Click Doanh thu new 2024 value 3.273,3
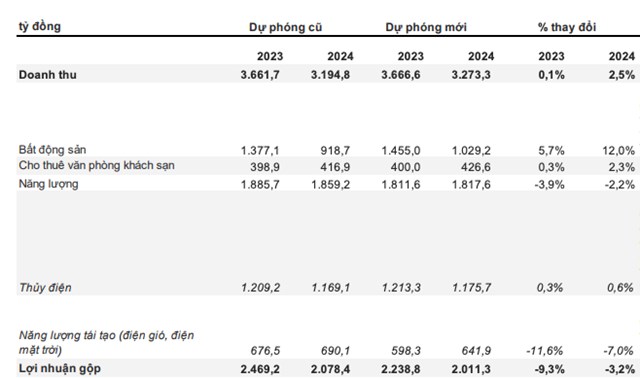Viewport: 640px width, 378px height. pyautogui.click(x=471, y=75)
